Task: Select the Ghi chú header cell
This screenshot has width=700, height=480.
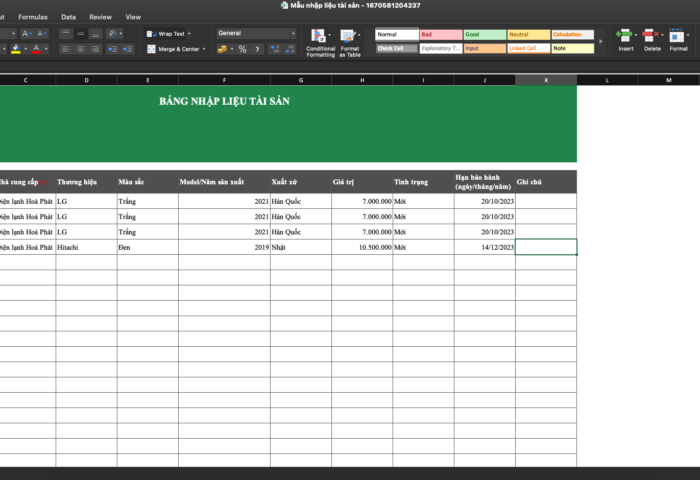Action: coord(545,182)
